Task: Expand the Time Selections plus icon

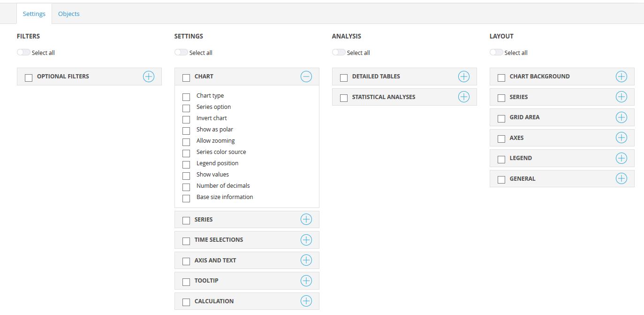Action: pos(306,240)
